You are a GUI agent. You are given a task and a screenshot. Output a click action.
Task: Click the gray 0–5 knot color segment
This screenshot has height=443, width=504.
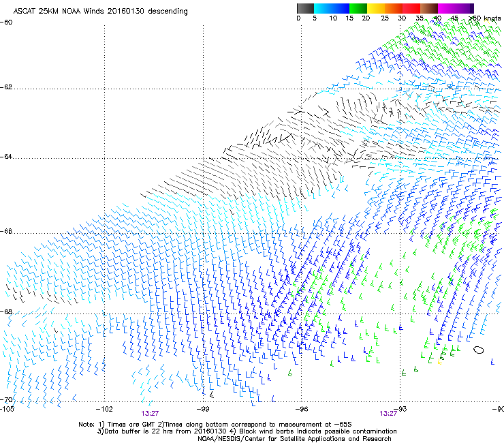tap(305, 8)
